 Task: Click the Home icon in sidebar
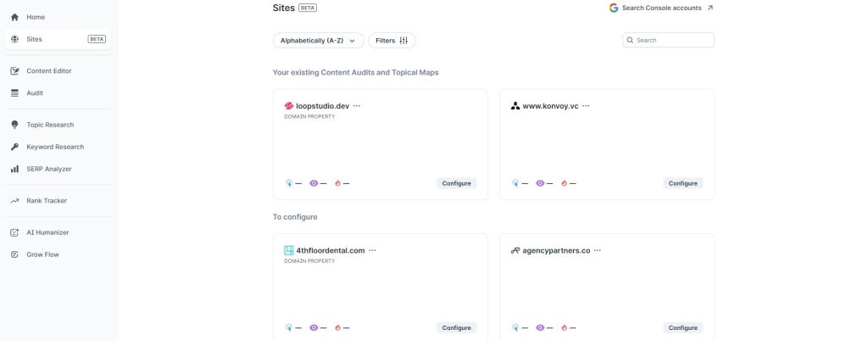click(14, 17)
